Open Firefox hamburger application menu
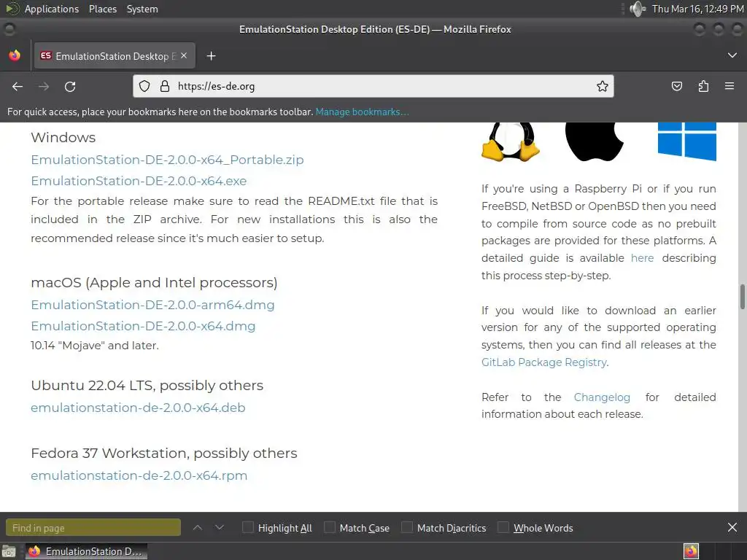 pos(729,86)
